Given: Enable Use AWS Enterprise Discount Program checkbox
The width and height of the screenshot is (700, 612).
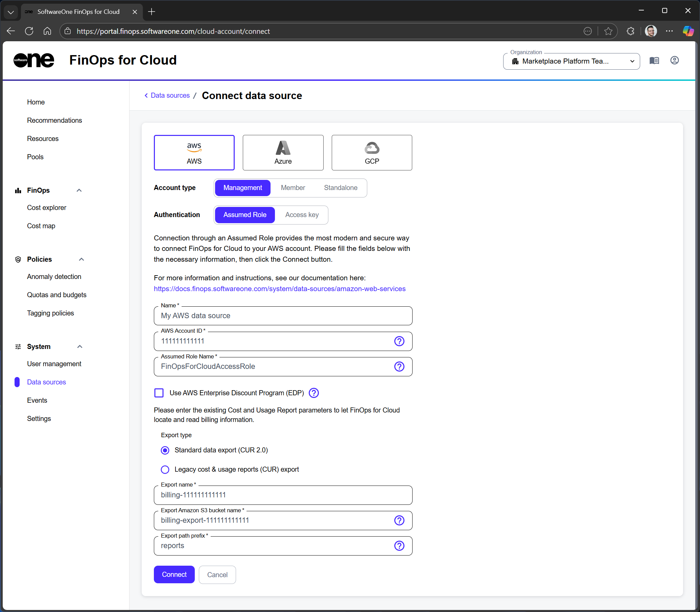Looking at the screenshot, I should [x=159, y=393].
